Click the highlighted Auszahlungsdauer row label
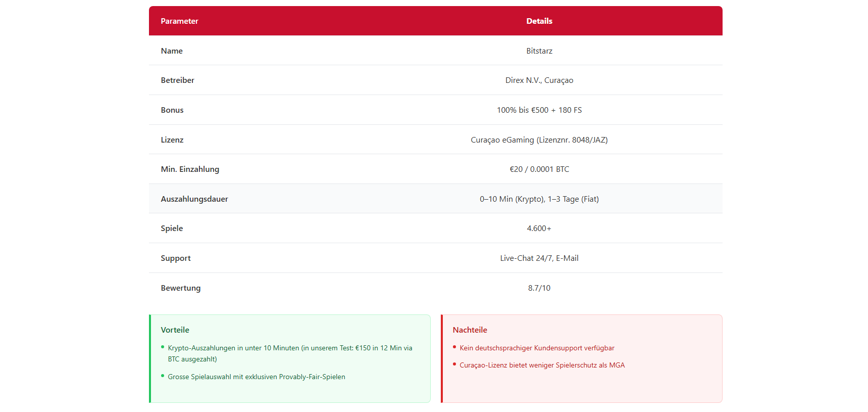Viewport: 868px width, 412px height. point(194,199)
